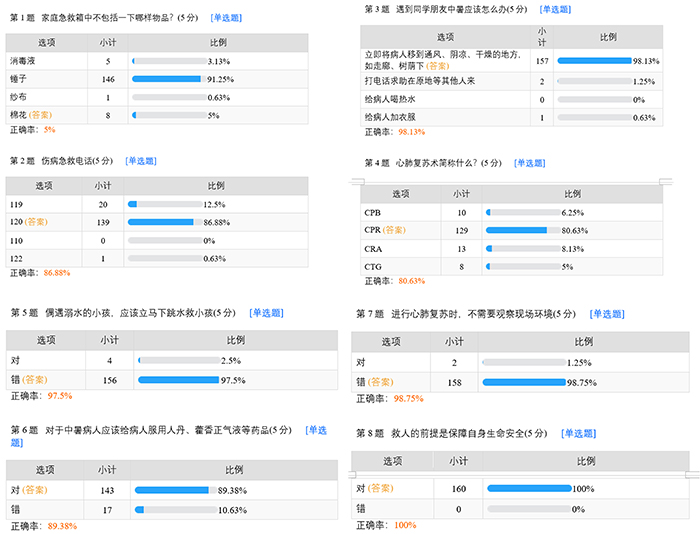Viewport: 700px width, 534px height.
Task: Click the 89.38% correct rate under question 6
Action: pos(62,526)
